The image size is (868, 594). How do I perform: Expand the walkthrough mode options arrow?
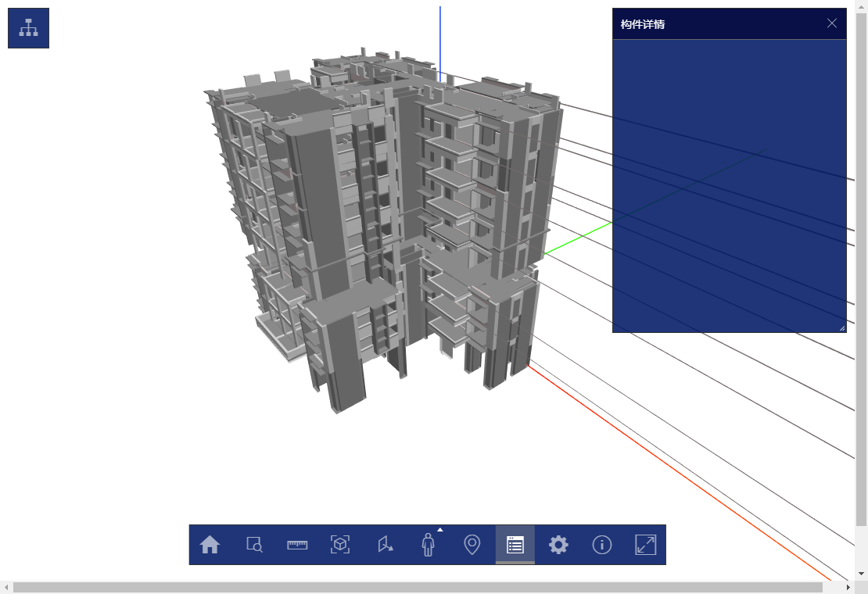click(x=439, y=528)
